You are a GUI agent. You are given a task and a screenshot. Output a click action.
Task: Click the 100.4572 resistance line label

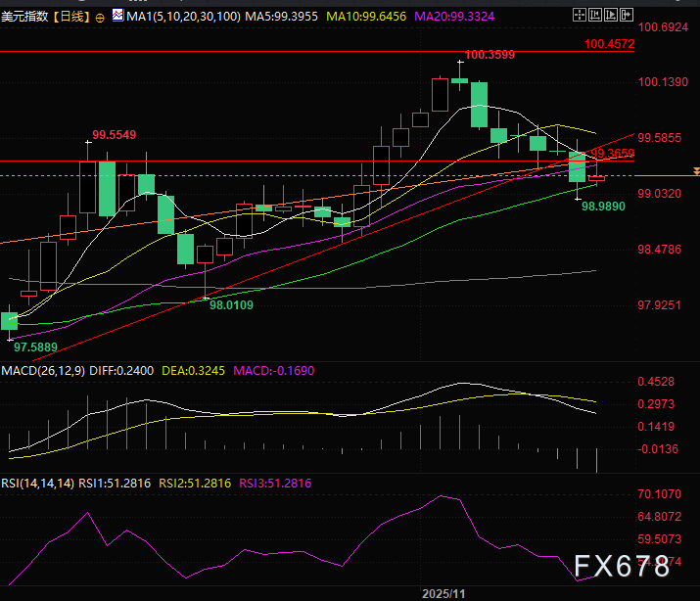(609, 44)
